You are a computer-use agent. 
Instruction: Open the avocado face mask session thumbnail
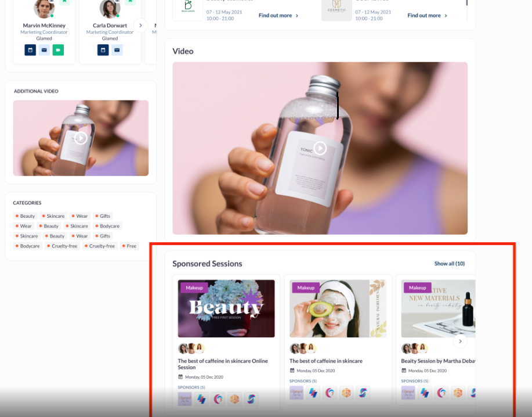338,308
